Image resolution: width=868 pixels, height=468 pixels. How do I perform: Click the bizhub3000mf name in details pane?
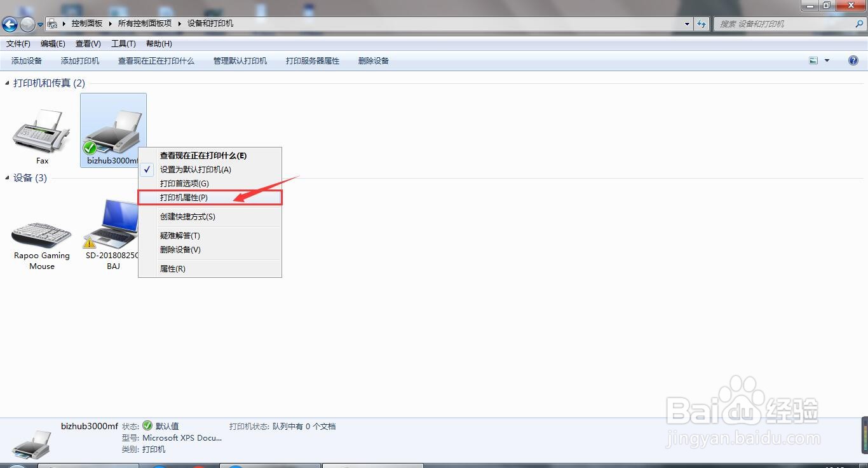point(90,426)
